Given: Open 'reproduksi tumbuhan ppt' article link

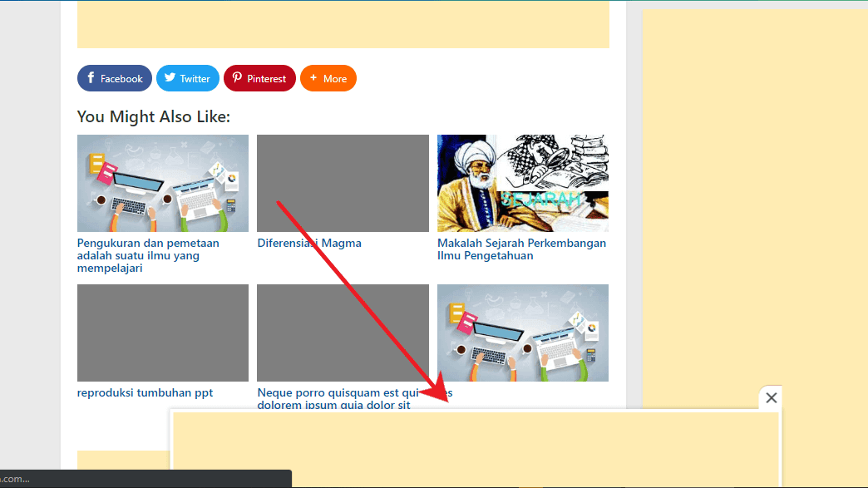Looking at the screenshot, I should pyautogui.click(x=145, y=392).
